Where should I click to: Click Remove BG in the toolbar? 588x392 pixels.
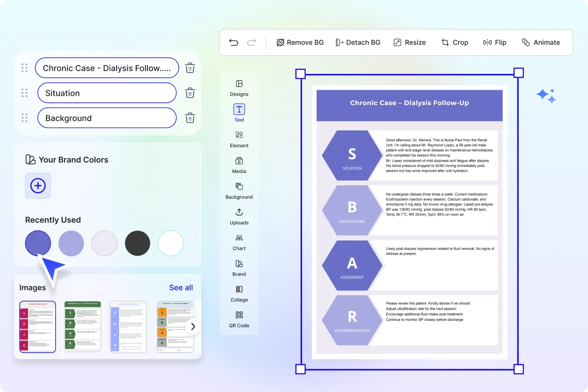(300, 42)
